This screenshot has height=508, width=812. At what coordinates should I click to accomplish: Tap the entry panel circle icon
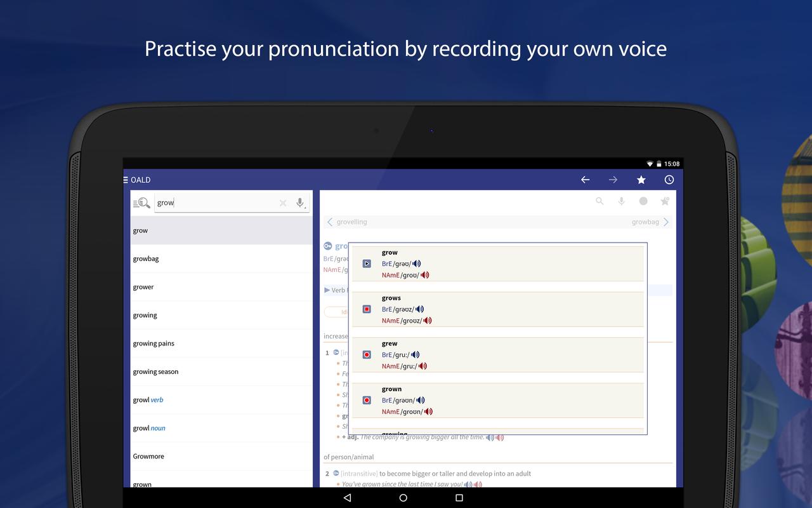[x=643, y=201]
